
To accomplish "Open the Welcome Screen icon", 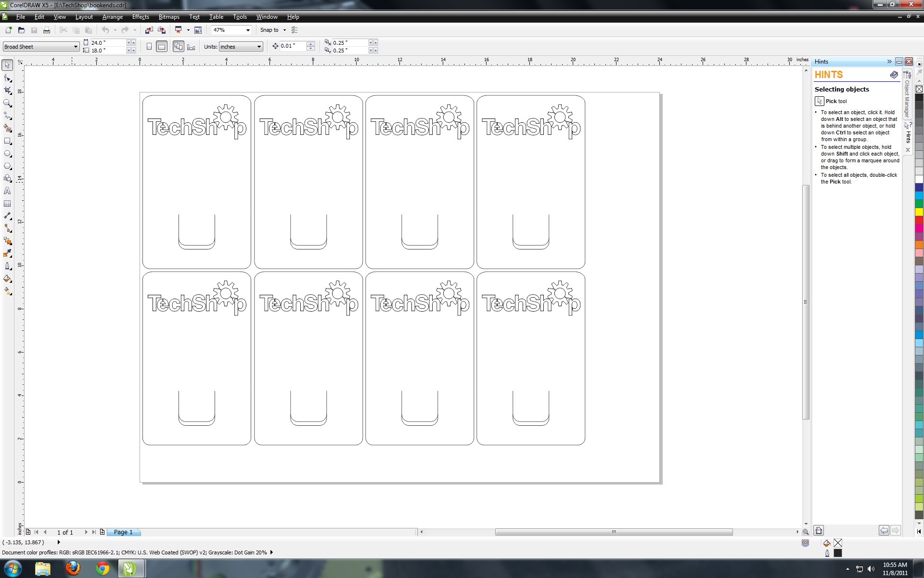I will coord(198,30).
